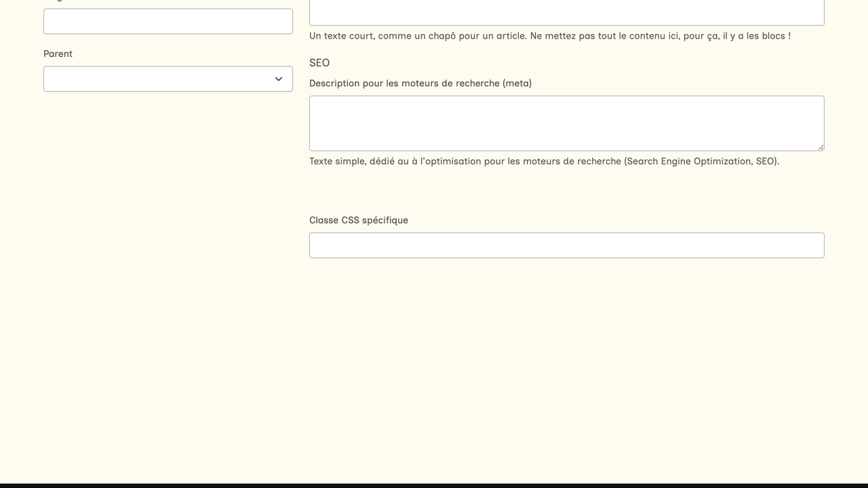Focus the meta description textarea under SEO
Image resolution: width=868 pixels, height=488 pixels.
pyautogui.click(x=566, y=123)
